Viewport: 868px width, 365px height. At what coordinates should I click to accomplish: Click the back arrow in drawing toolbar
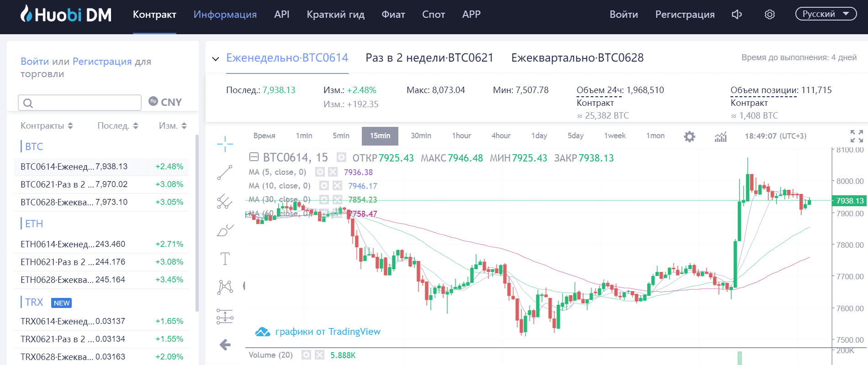[225, 344]
